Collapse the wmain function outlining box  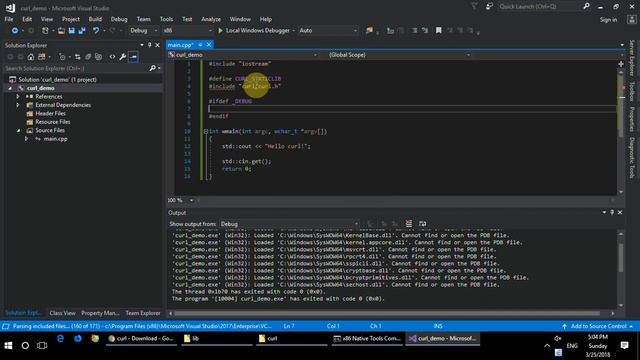point(206,131)
